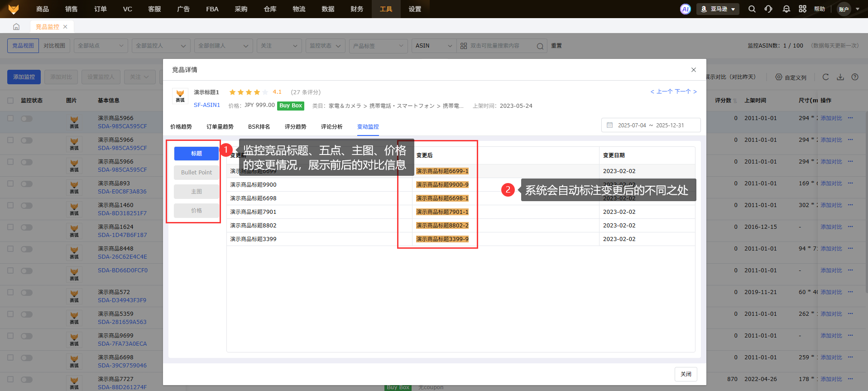Viewport: 868px width, 391px height.
Task: Click the download export icon
Action: [840, 77]
